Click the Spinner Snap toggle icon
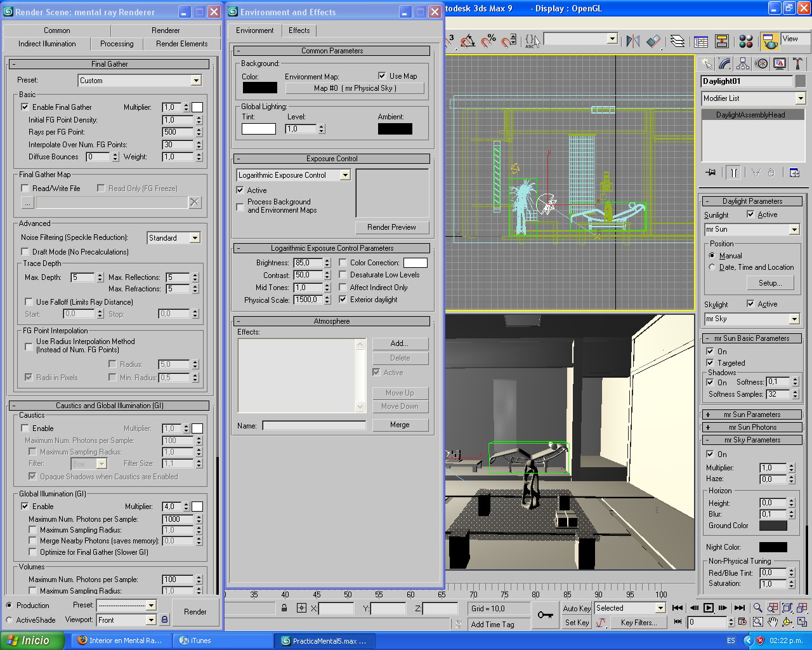This screenshot has height=650, width=812. (508, 41)
